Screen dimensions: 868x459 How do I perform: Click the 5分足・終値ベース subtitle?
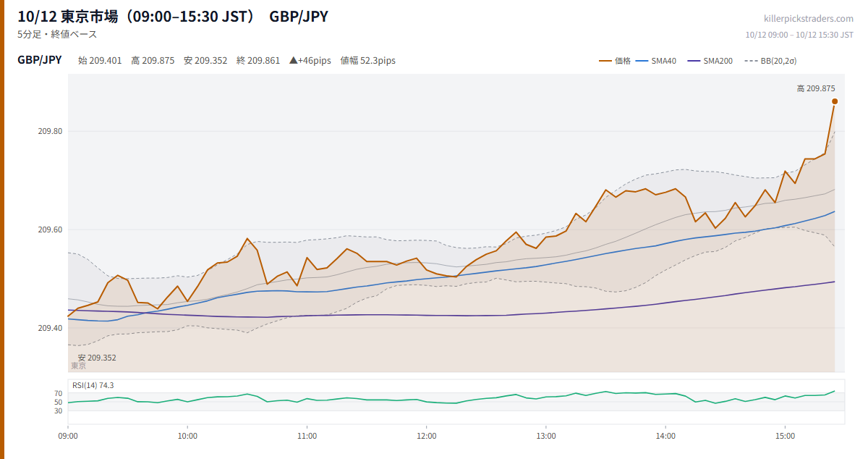click(57, 34)
